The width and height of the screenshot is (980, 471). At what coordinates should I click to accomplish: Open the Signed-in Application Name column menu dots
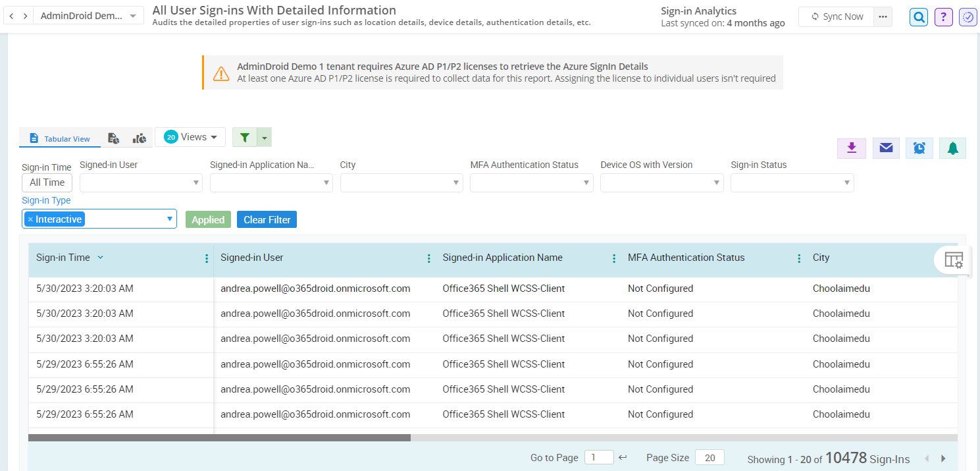point(614,258)
